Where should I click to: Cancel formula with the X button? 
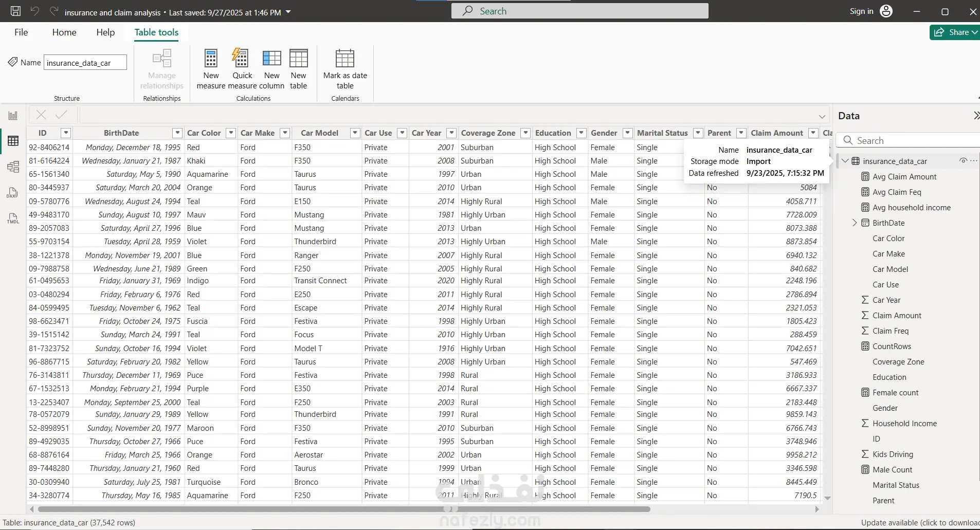click(41, 115)
